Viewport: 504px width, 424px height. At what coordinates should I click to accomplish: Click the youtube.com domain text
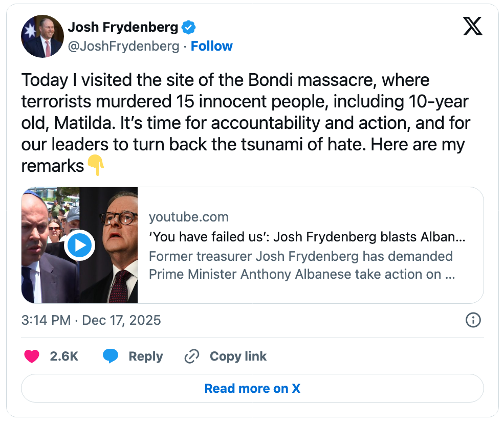click(x=188, y=217)
